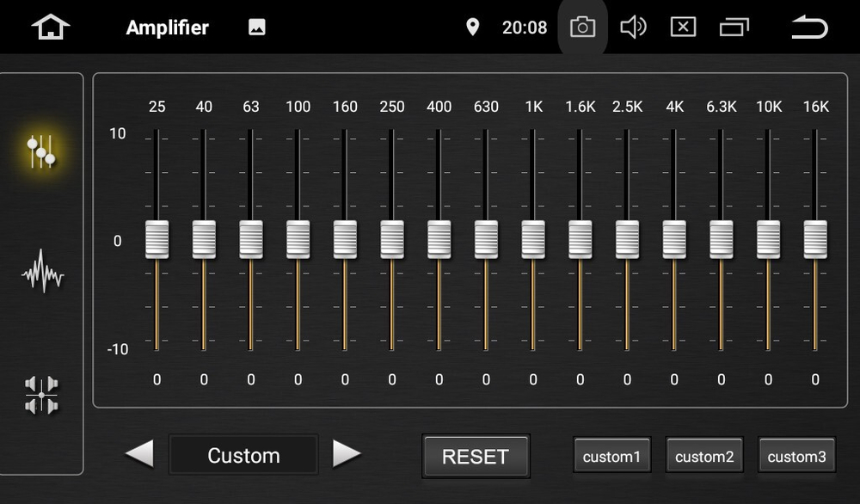Open the speaker balance fader tab
Screen dimensions: 860x504
[x=41, y=395]
